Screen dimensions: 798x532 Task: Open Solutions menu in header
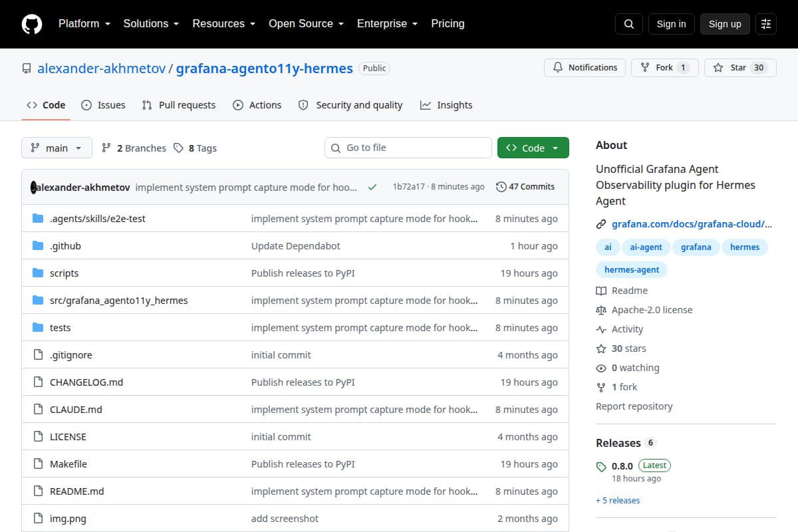(x=151, y=24)
